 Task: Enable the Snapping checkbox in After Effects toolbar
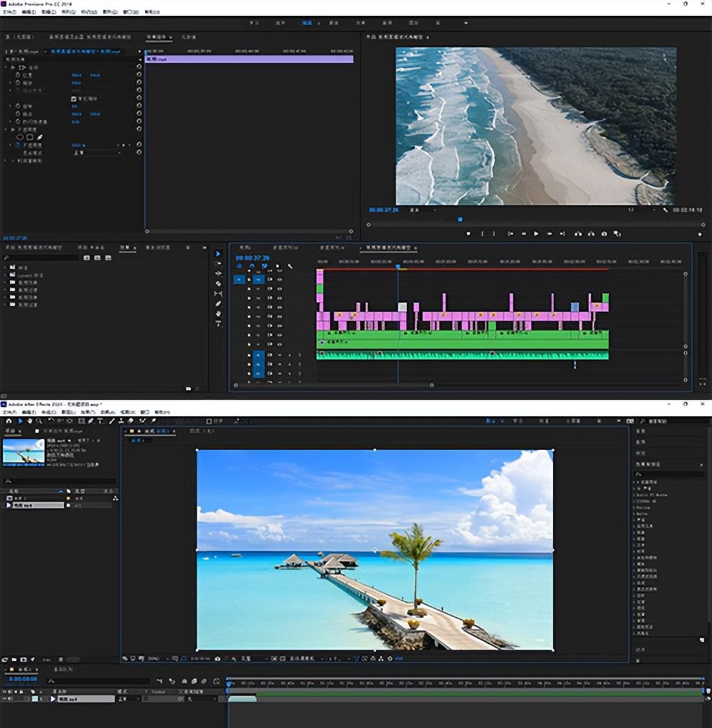(209, 421)
